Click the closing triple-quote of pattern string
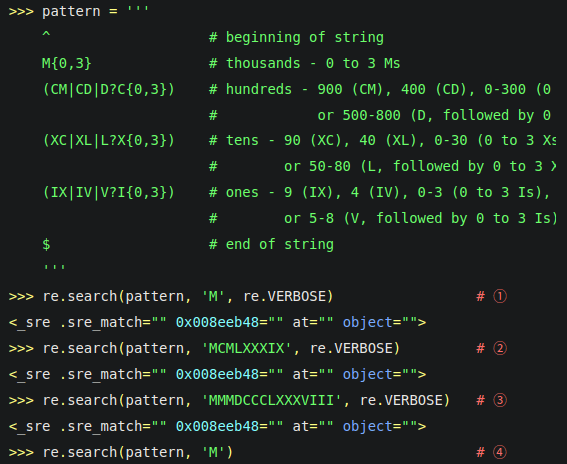567x464 pixels. [x=54, y=268]
